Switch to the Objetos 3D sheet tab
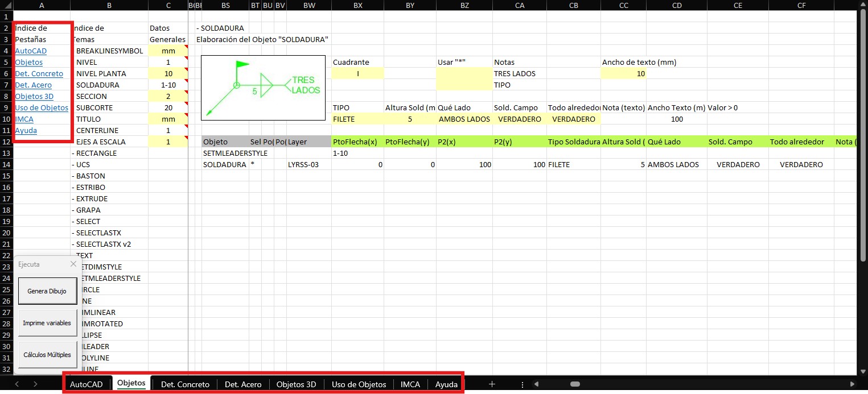The width and height of the screenshot is (868, 394). [x=296, y=384]
